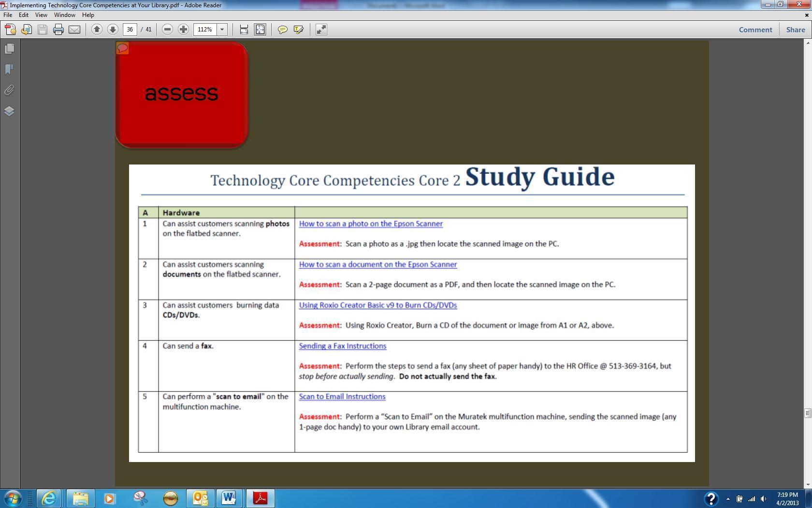Click the volume speaker tray icon
This screenshot has width=812, height=508.
click(764, 499)
